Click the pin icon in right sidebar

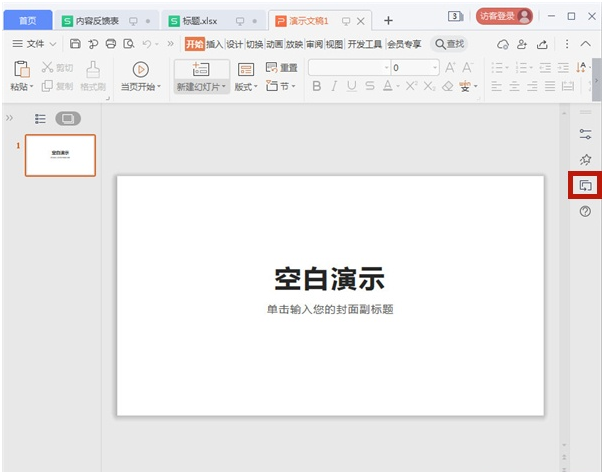click(x=585, y=159)
